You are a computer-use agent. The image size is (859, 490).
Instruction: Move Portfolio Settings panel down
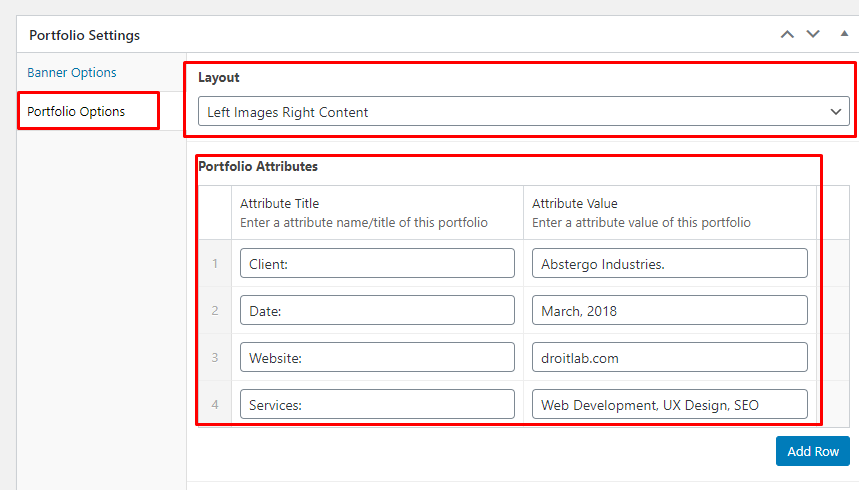click(x=813, y=34)
